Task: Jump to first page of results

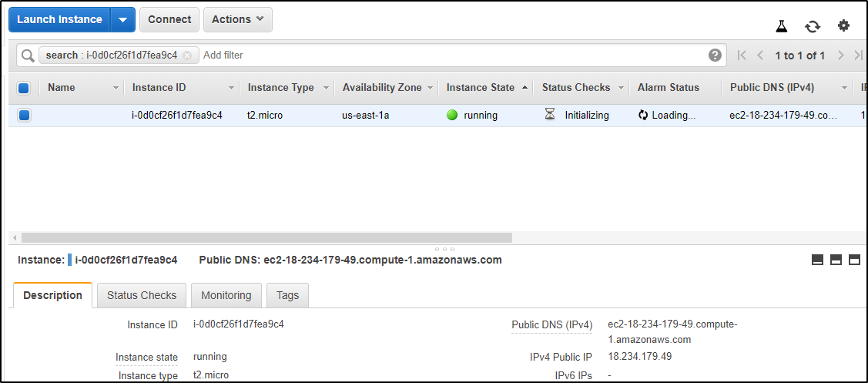Action: coord(742,55)
